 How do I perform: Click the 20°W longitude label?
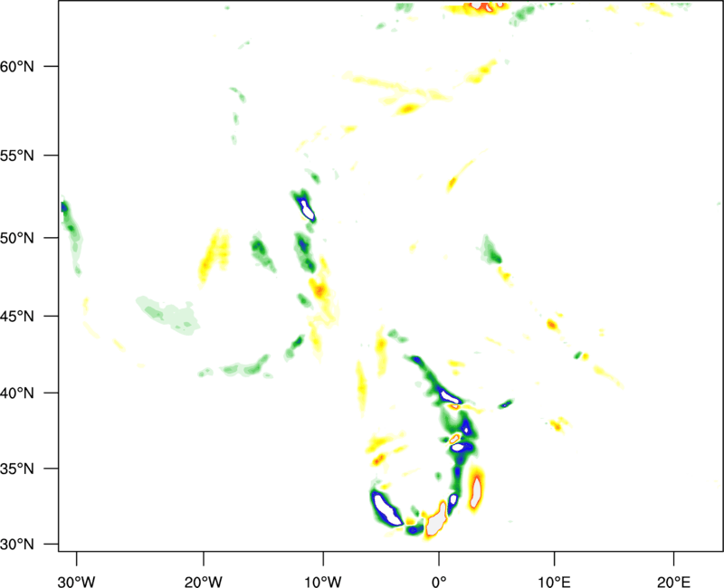(204, 582)
